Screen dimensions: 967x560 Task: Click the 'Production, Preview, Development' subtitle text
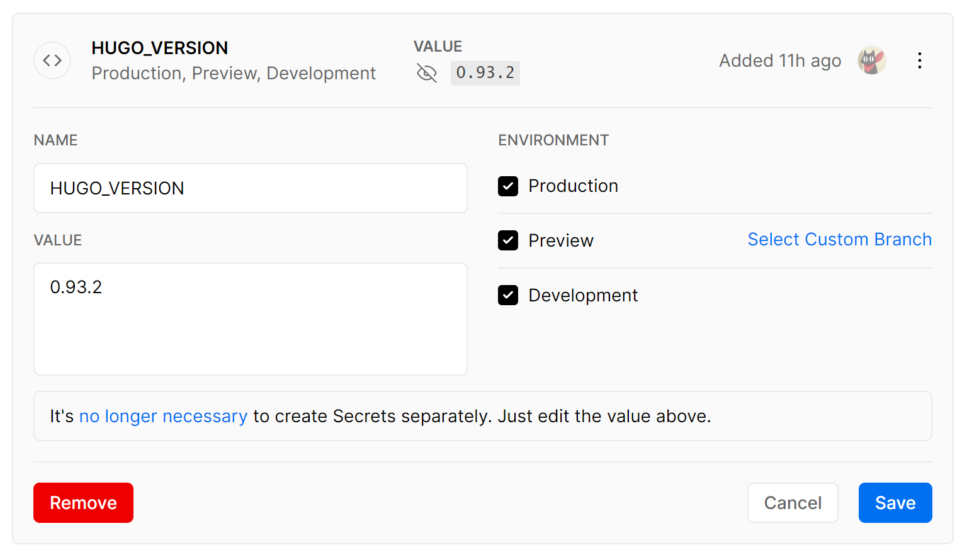[x=234, y=74]
